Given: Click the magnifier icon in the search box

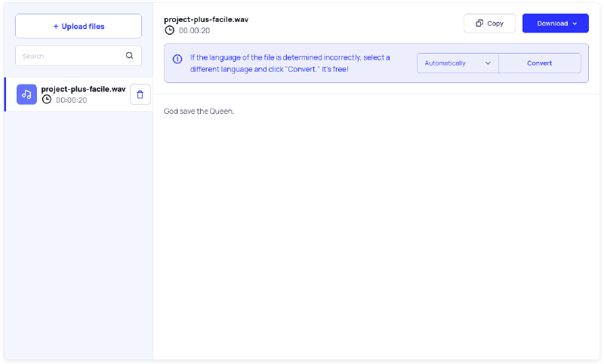Looking at the screenshot, I should coord(129,56).
